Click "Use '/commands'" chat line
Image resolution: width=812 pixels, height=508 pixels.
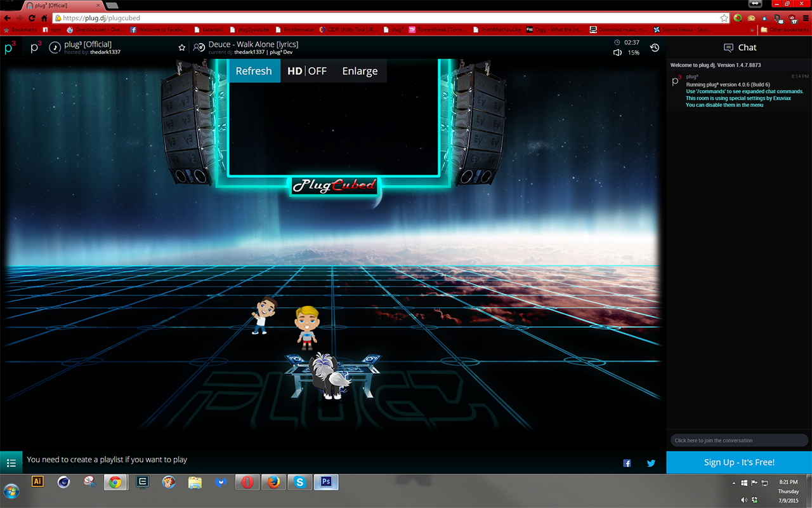pyautogui.click(x=745, y=91)
